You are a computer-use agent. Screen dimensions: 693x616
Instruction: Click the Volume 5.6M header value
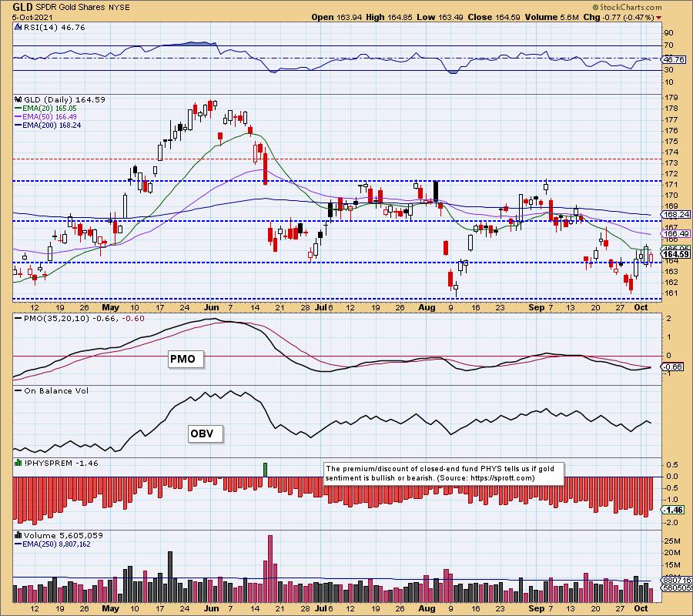(551, 17)
